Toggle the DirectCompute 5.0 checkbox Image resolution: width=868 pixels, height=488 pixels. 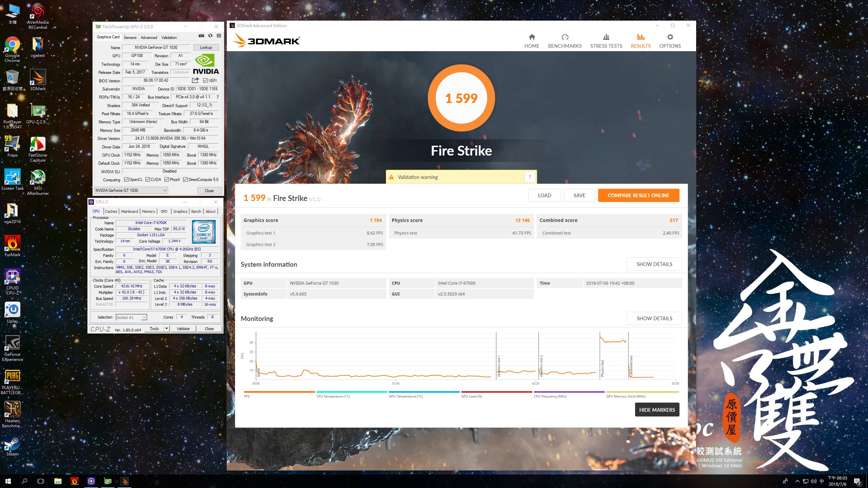click(x=185, y=180)
